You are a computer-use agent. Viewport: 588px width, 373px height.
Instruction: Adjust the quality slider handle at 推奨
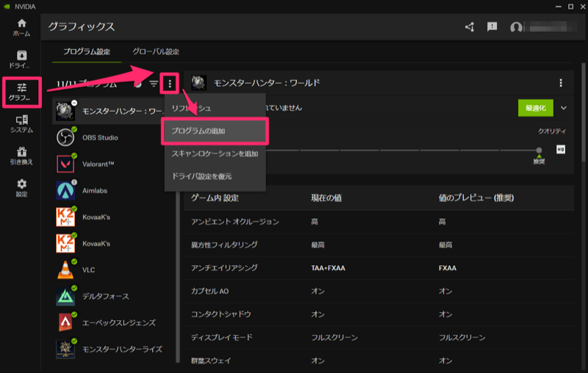(x=539, y=151)
